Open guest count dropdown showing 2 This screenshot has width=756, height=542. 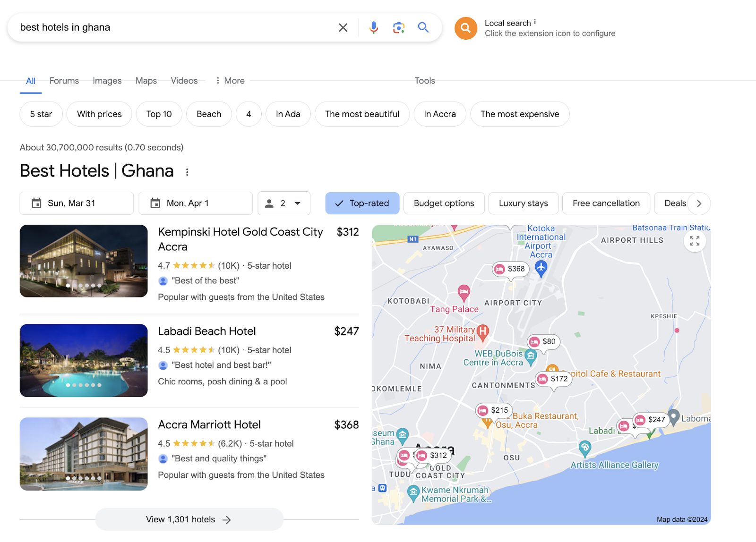tap(284, 203)
